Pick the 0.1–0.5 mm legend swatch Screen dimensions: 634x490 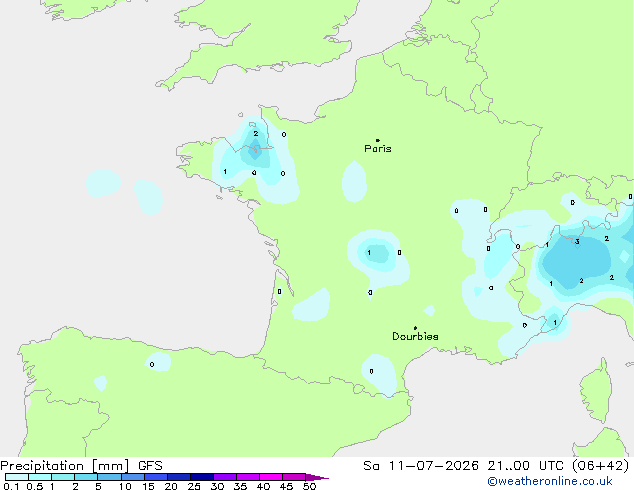click(17, 477)
